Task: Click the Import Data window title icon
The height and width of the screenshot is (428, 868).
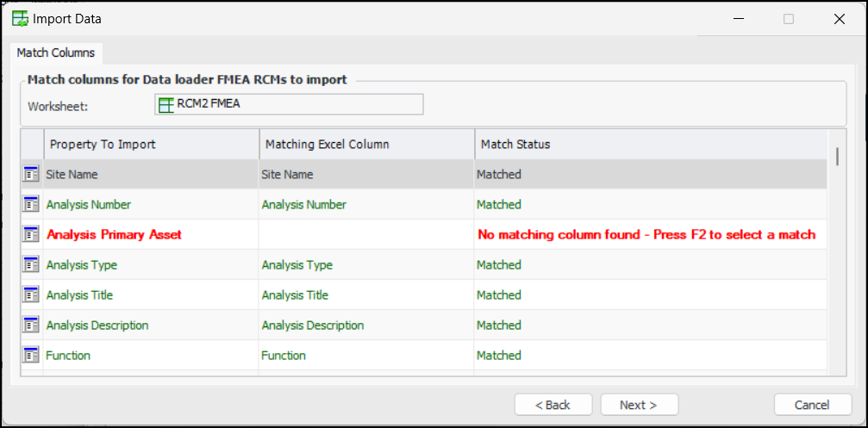Action: pyautogui.click(x=20, y=18)
